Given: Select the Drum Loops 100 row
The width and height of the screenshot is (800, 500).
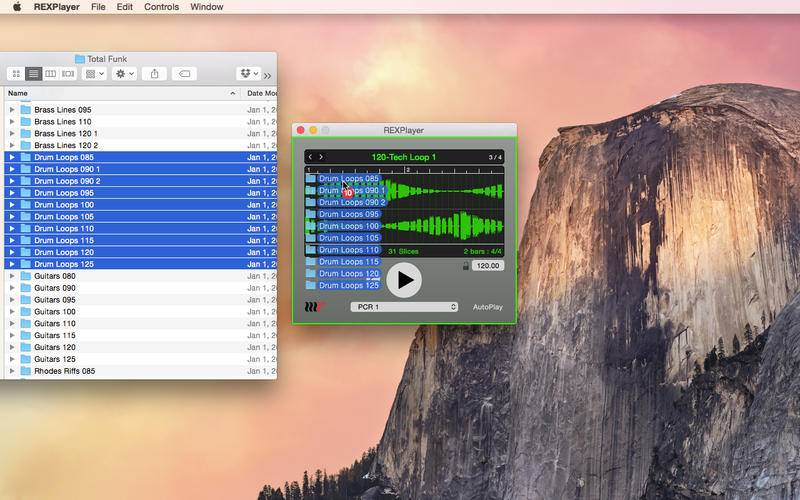Looking at the screenshot, I should click(140, 205).
